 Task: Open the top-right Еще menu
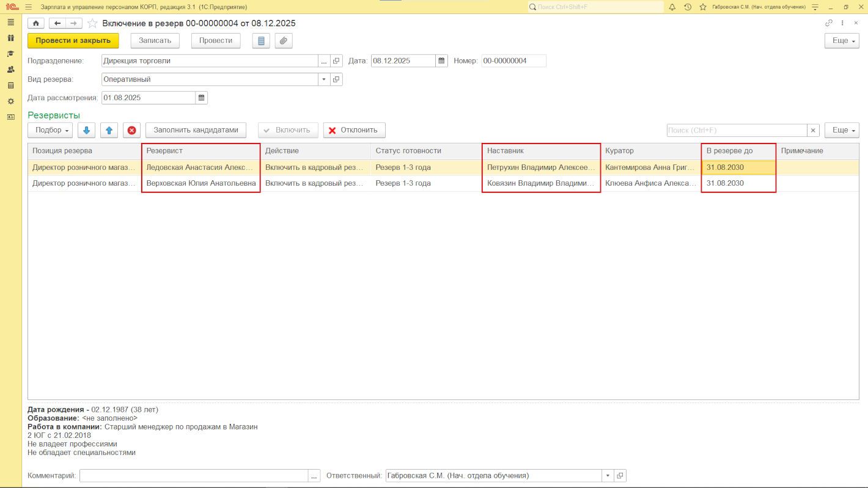[841, 41]
